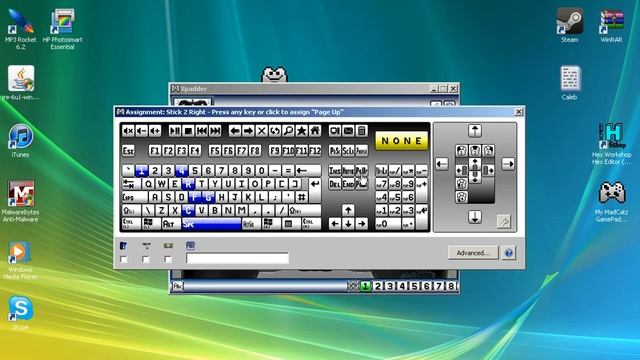Click the blue help question mark button
The height and width of the screenshot is (360, 640).
tap(509, 253)
